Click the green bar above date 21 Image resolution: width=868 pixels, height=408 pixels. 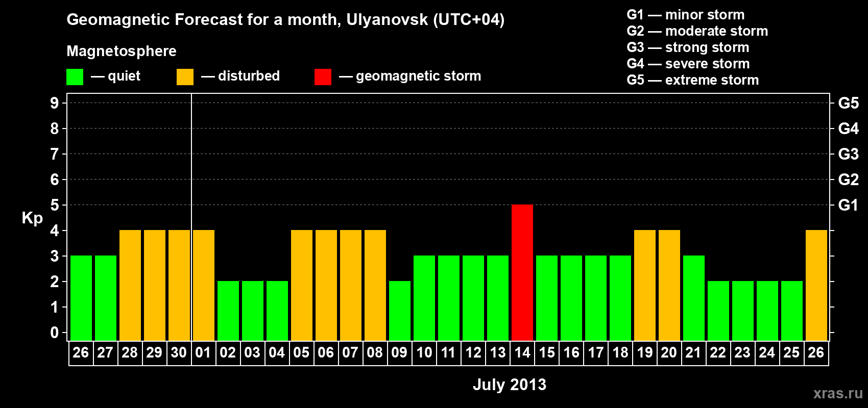[694, 298]
